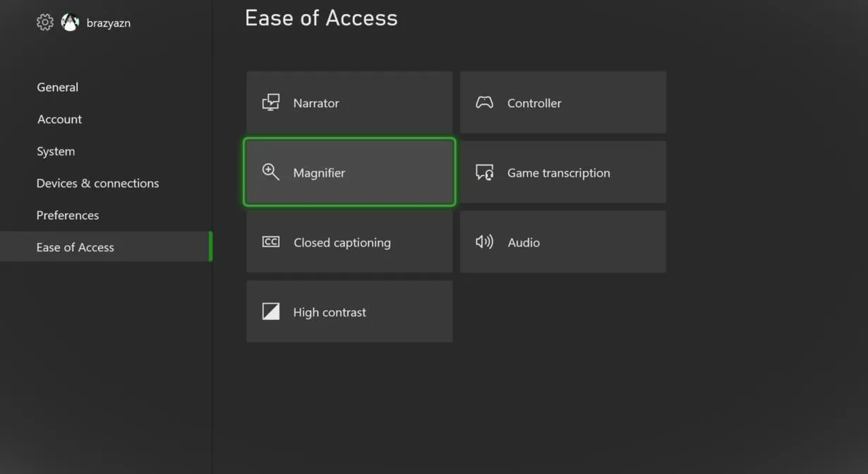Click the Narrator tile's screen icon

tap(271, 102)
